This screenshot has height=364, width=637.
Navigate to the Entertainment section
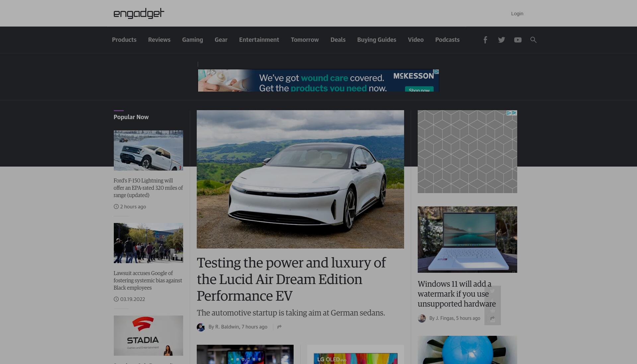point(259,40)
